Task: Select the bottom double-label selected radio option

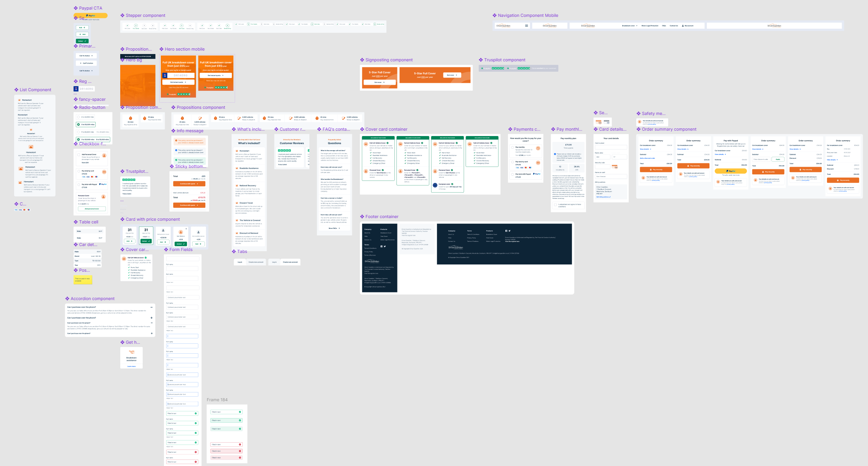Action: click(x=93, y=139)
